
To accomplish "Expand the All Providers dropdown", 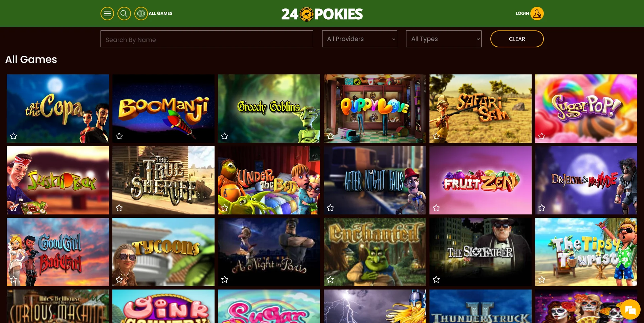I will [x=360, y=39].
